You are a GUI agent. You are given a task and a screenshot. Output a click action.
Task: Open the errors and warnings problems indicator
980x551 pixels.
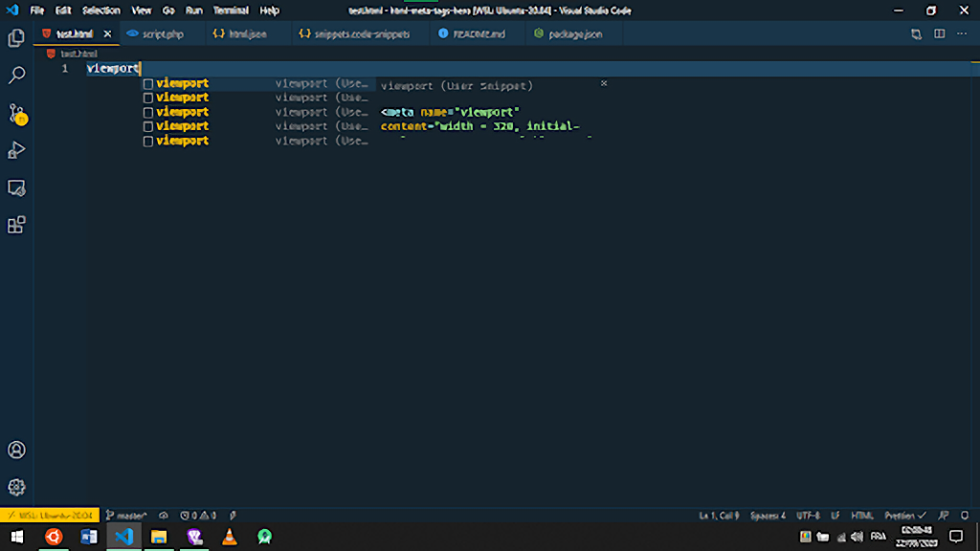tap(198, 516)
